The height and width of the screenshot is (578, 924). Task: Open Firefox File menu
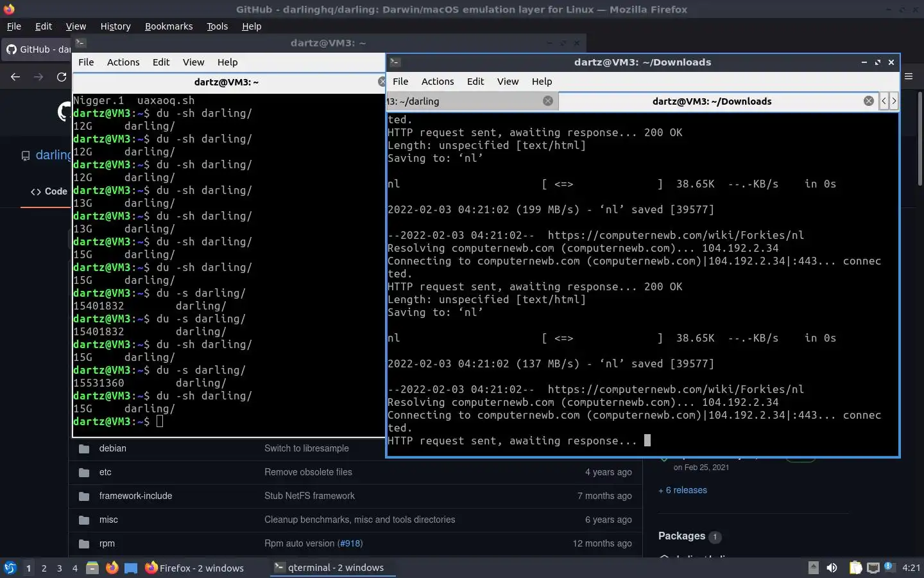pyautogui.click(x=13, y=26)
